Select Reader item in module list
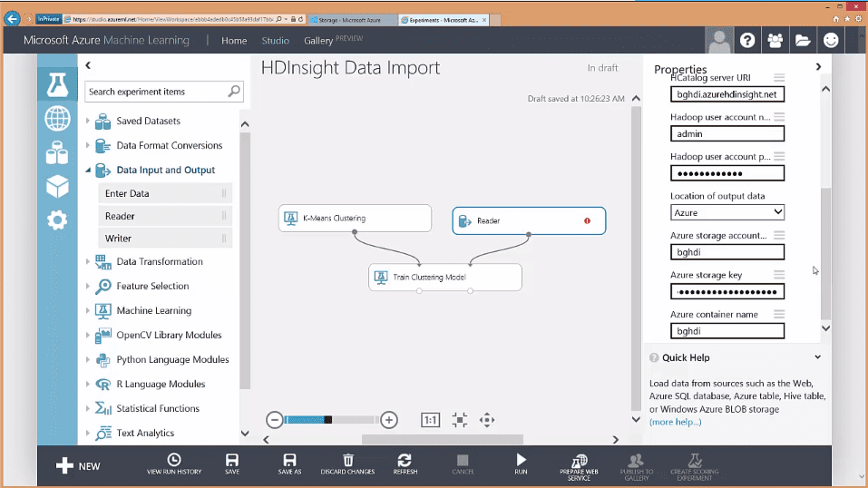 pos(165,216)
